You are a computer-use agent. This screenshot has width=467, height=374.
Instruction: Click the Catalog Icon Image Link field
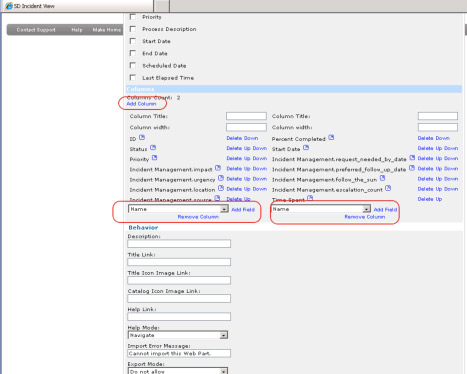tap(179, 298)
